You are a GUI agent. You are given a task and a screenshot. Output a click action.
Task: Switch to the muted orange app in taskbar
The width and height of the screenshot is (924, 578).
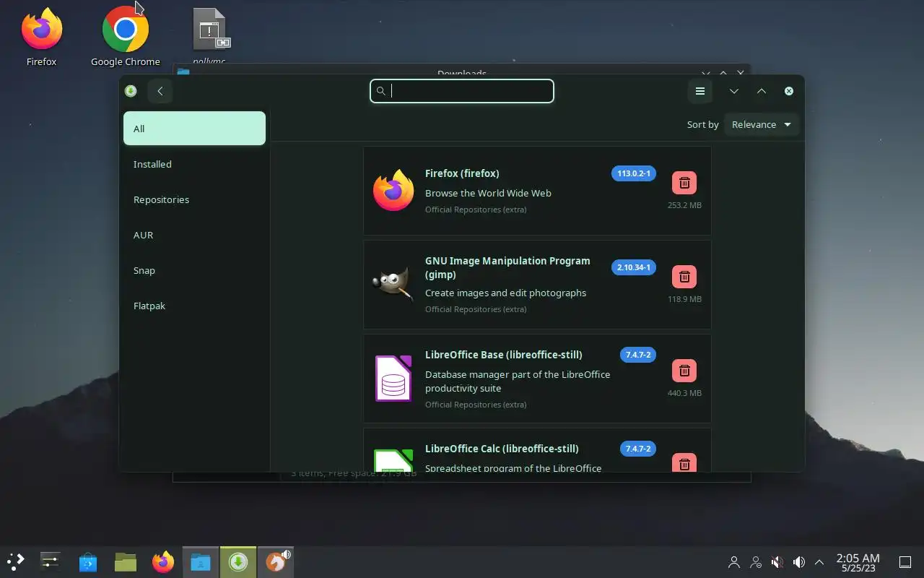point(276,561)
